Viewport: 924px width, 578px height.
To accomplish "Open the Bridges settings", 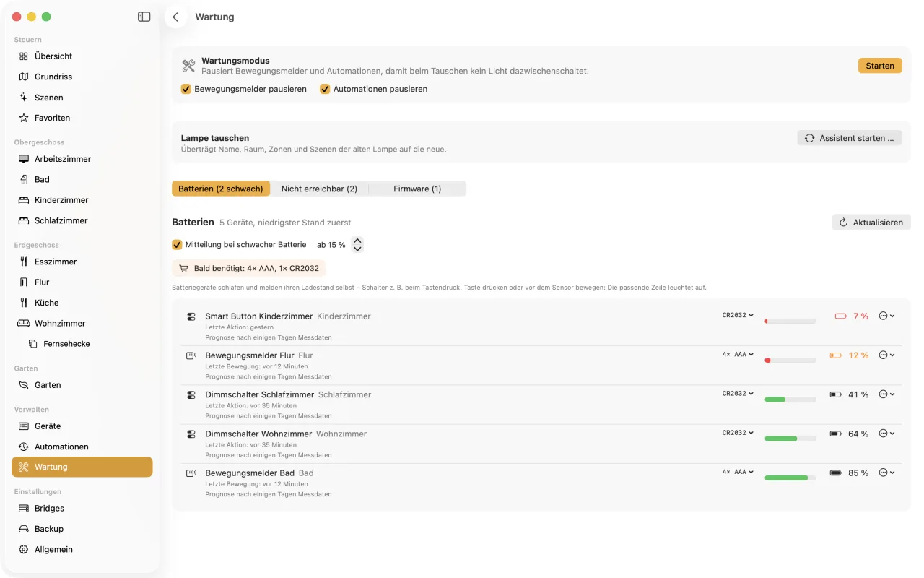I will (82, 509).
